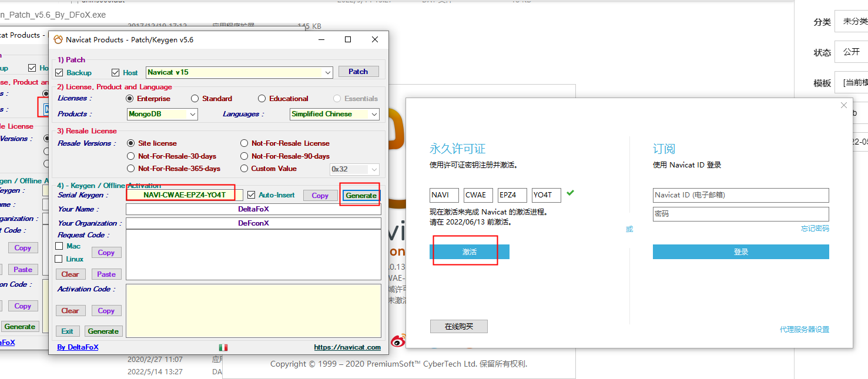868x379 pixels.
Task: Click the Navicat icon in the keygen title bar
Action: point(58,40)
